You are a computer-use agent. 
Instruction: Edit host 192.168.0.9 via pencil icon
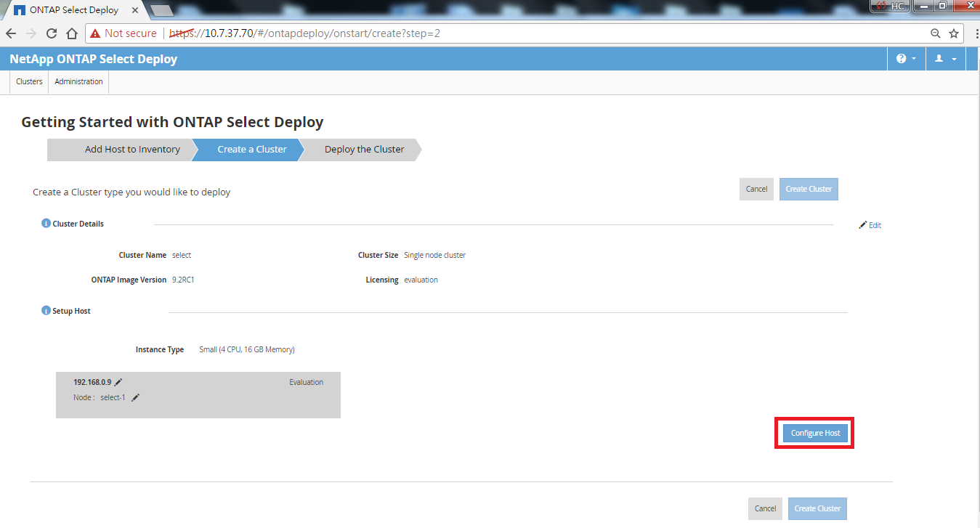pyautogui.click(x=118, y=382)
